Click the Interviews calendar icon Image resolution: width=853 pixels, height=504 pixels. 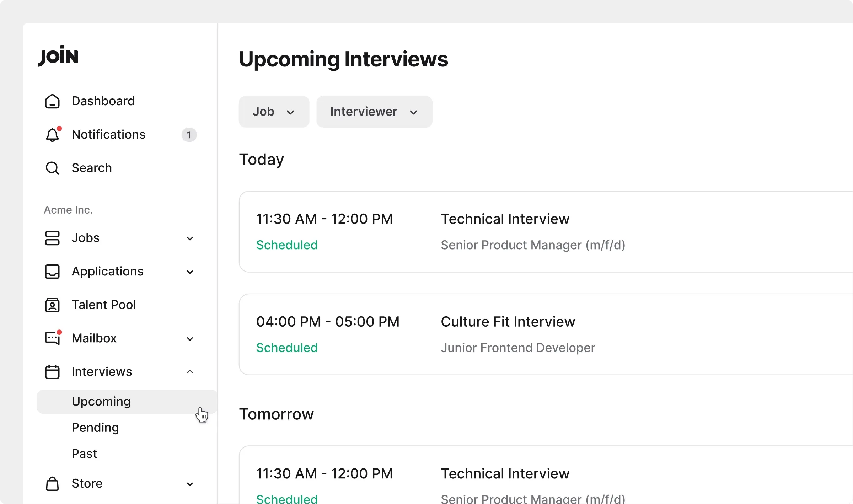(52, 372)
